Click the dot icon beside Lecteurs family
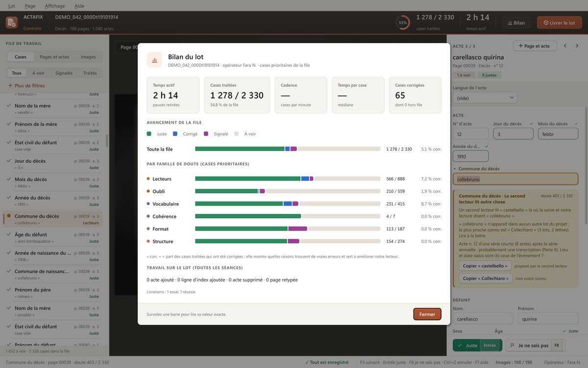This screenshot has width=588, height=368. 148,179
